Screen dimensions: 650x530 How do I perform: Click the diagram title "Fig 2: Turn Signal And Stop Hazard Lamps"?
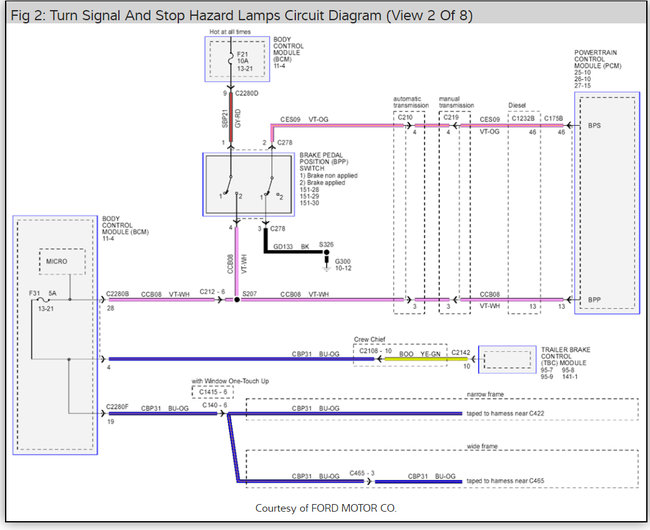241,16
